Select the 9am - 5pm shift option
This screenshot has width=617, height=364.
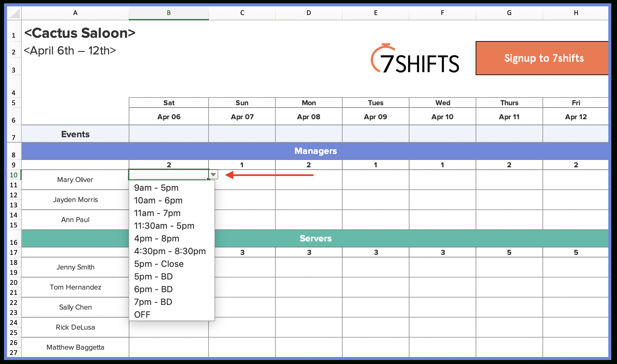171,188
